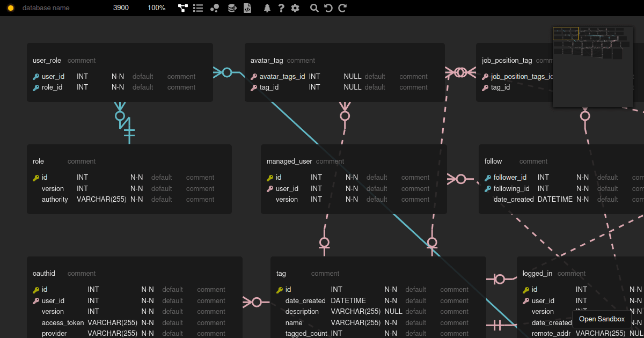
Task: Click the entity-relationship diagram icon
Action: click(182, 8)
